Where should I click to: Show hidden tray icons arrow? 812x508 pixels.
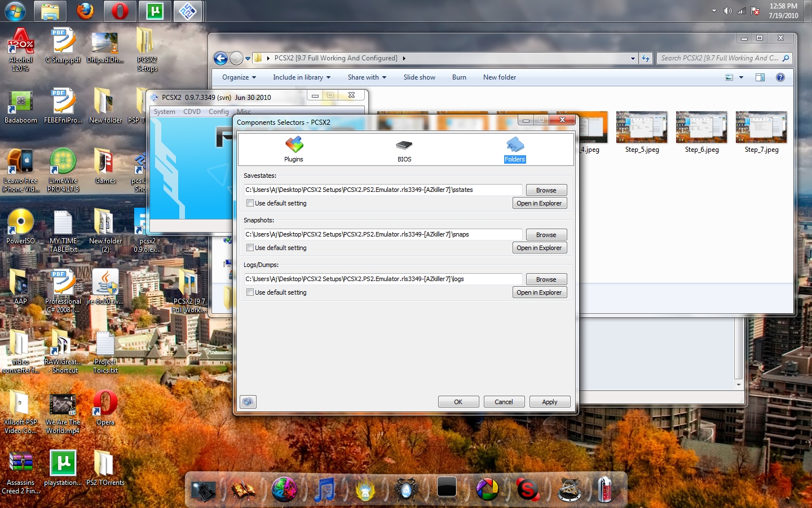(x=714, y=11)
